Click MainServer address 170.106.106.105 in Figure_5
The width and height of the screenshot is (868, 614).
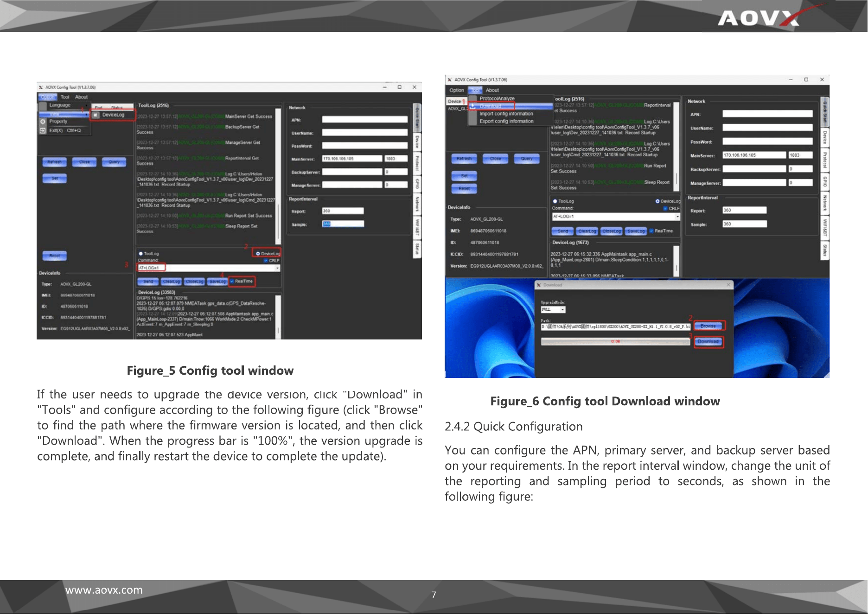[352, 159]
